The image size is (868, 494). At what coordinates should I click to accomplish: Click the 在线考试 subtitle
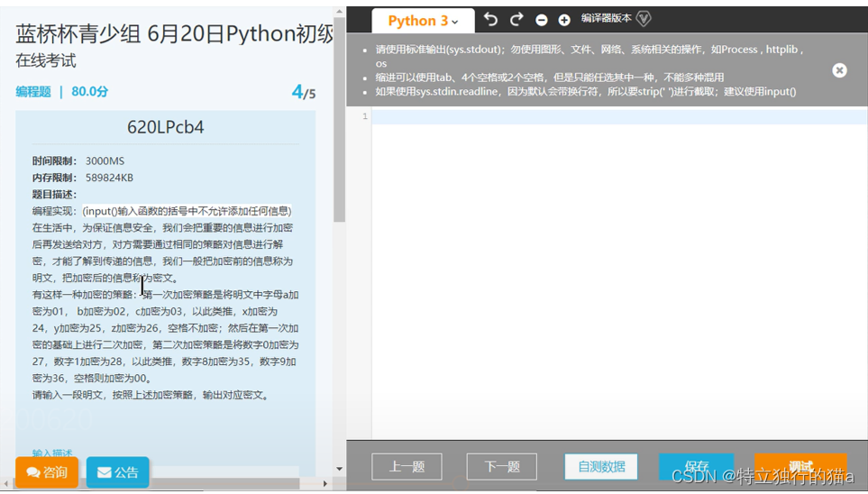46,60
